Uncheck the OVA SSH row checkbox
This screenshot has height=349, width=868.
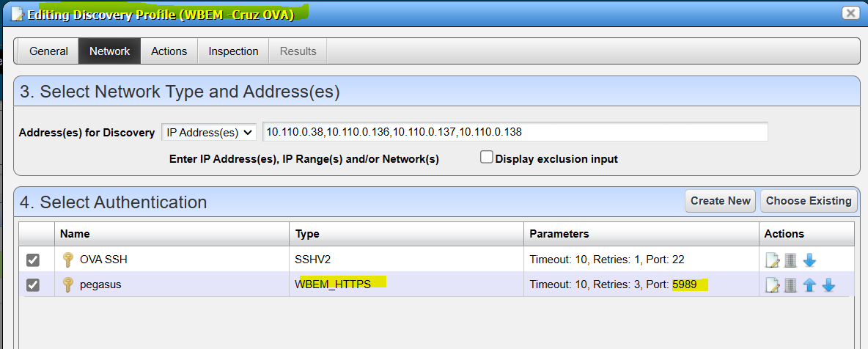(33, 260)
